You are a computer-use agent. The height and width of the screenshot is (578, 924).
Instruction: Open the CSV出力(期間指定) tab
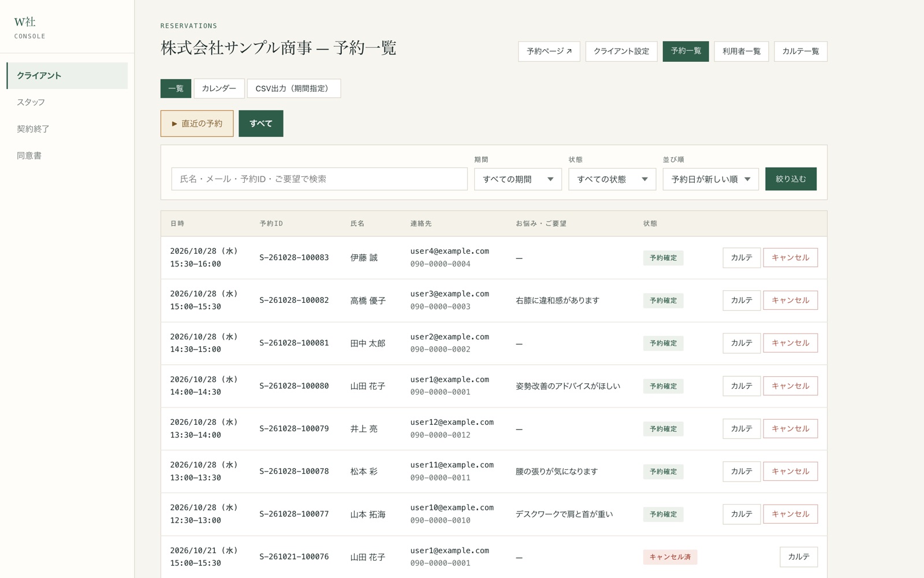(294, 88)
